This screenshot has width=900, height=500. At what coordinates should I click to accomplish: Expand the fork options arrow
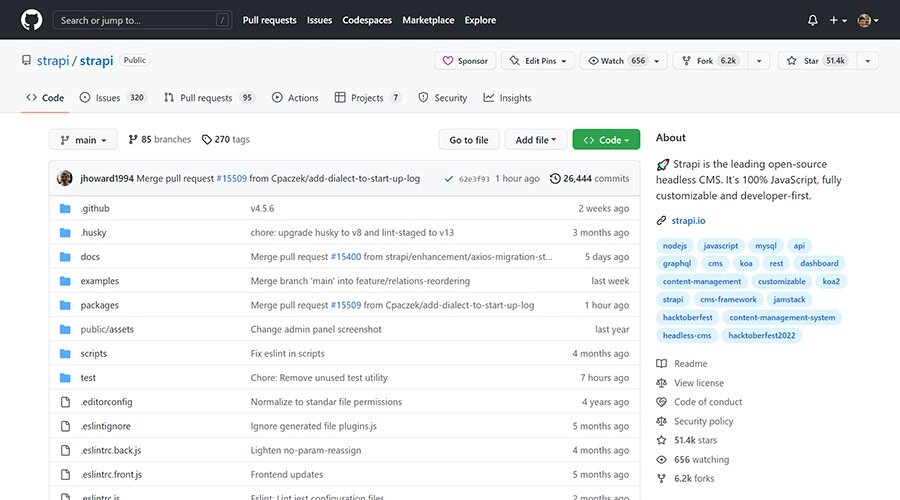point(759,61)
